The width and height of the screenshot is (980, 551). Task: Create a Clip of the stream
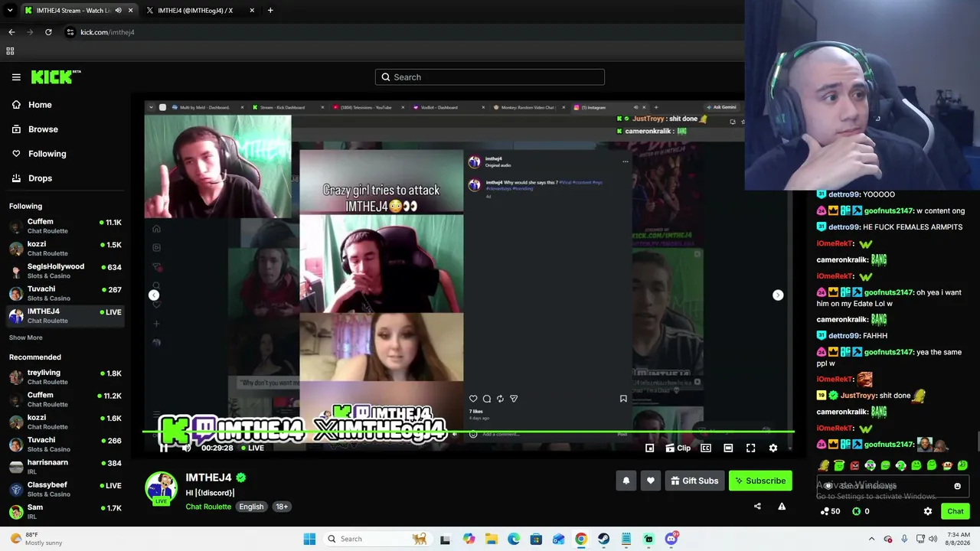pyautogui.click(x=678, y=448)
